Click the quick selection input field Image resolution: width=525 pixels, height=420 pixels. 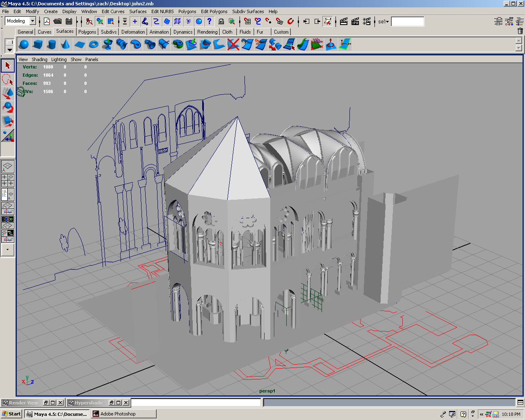coord(407,21)
